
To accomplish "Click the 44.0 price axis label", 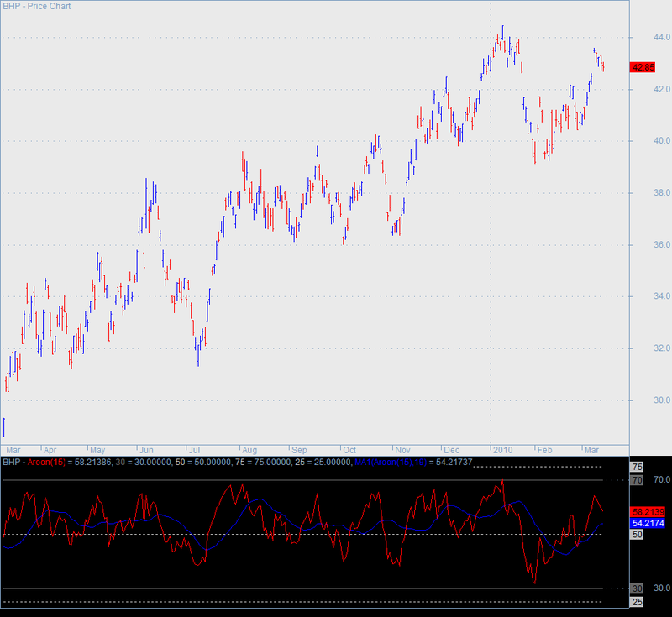I will click(x=662, y=38).
